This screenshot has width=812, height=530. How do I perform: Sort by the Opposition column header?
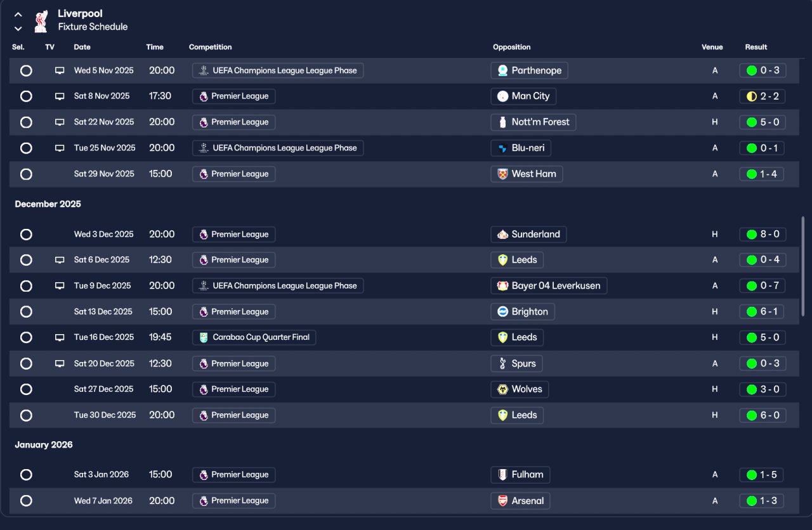511,47
